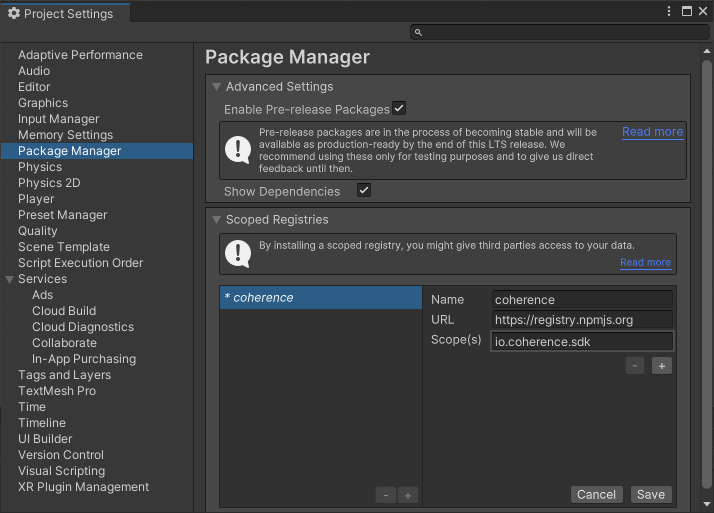Click the registry URL input field
Screen dimensions: 714x513
coord(582,320)
